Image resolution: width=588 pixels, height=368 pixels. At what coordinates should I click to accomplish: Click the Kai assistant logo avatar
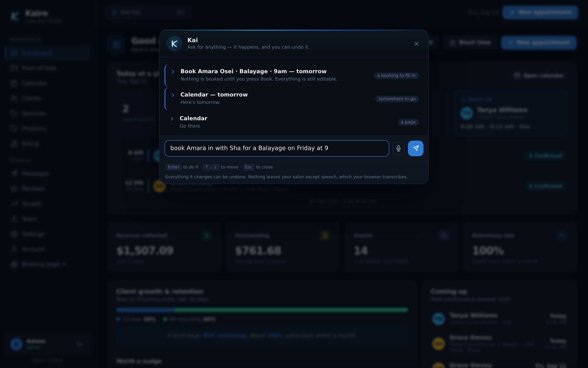[174, 44]
